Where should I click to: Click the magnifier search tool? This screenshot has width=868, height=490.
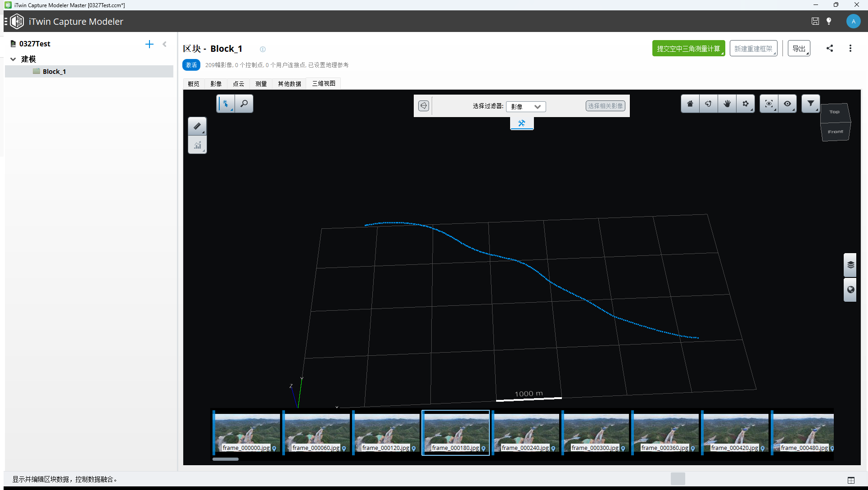(244, 104)
